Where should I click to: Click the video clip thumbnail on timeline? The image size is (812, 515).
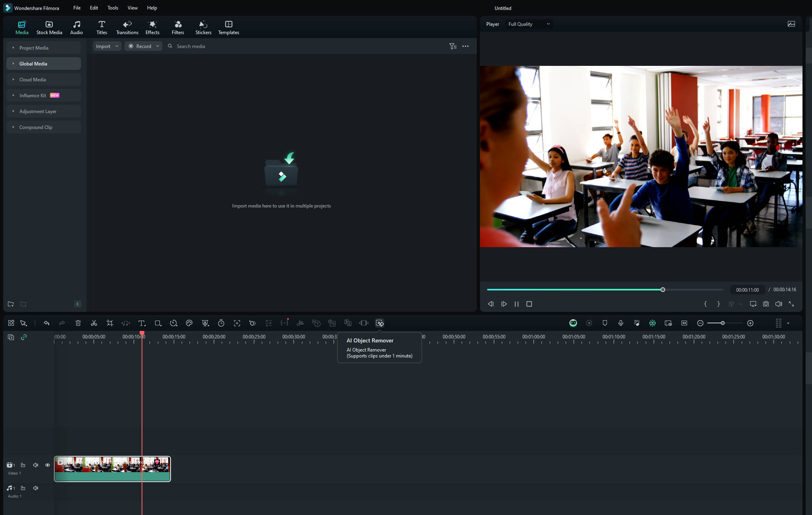[112, 468]
